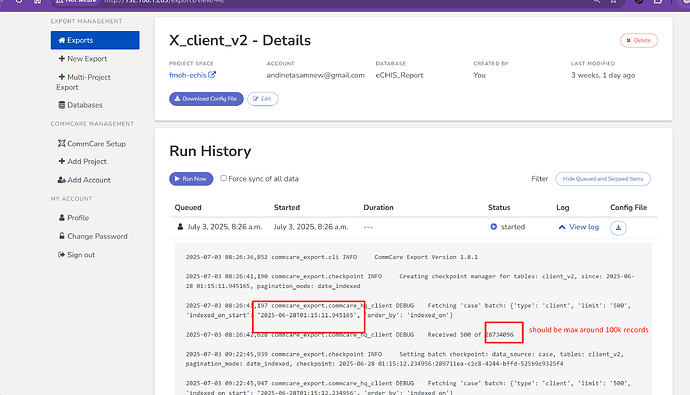Open Multi-Project Export in sidebar
Screen dimensions: 690x395
(84, 82)
